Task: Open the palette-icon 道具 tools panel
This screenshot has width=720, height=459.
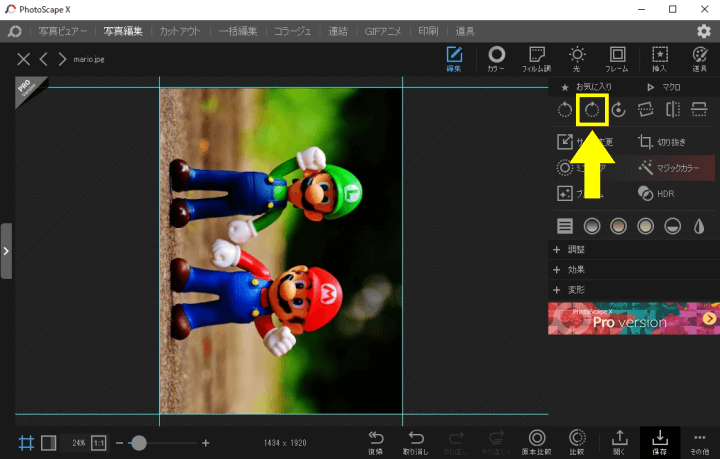Action: tap(699, 60)
